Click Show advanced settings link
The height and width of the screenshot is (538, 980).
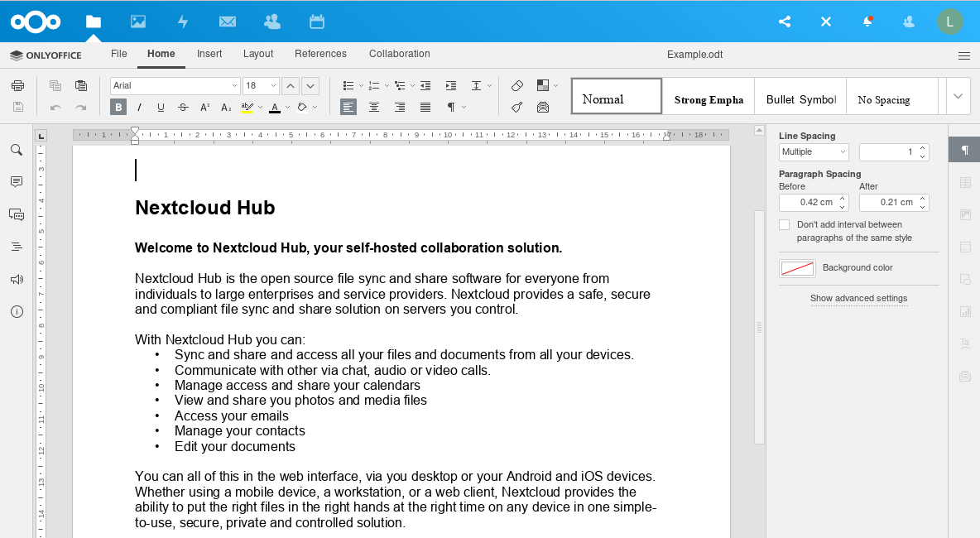pyautogui.click(x=858, y=298)
